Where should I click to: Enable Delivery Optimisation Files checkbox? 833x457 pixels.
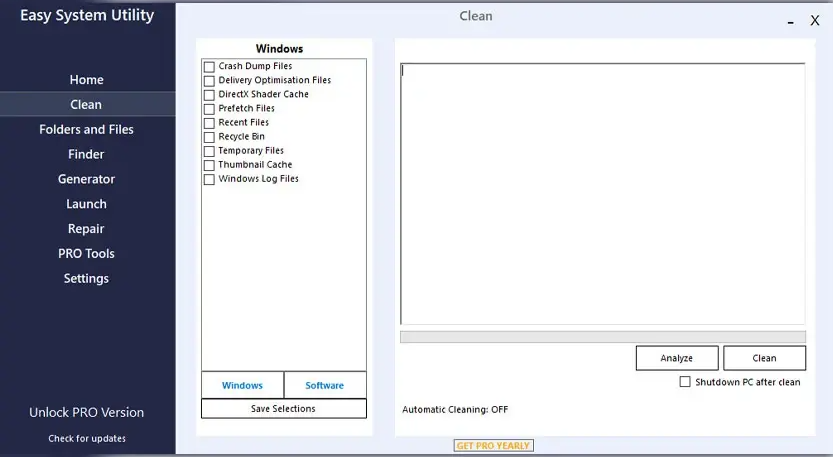(209, 81)
